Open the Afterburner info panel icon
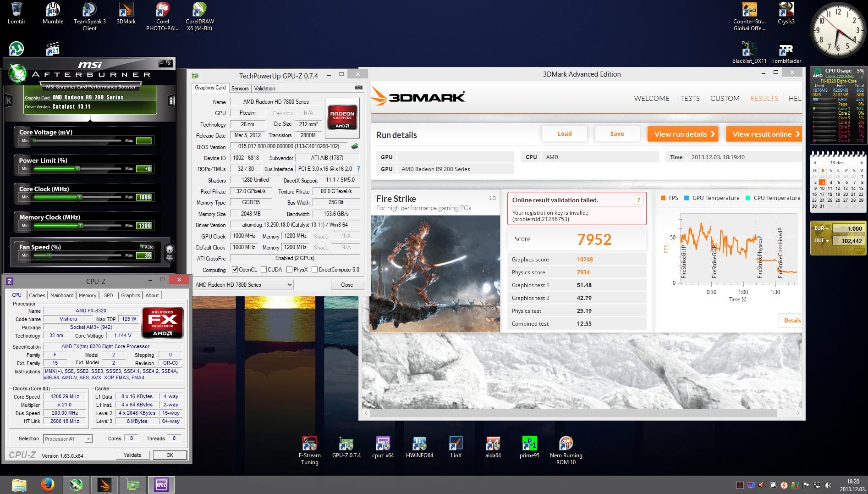Image resolution: width=868 pixels, height=494 pixels. click(x=171, y=100)
